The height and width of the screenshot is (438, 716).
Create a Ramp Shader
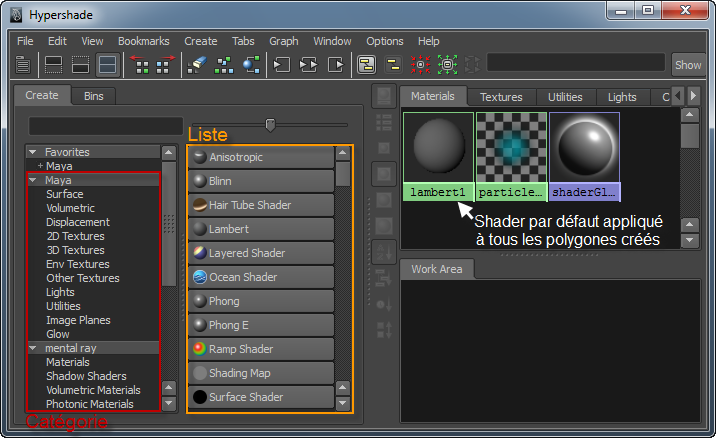point(261,349)
